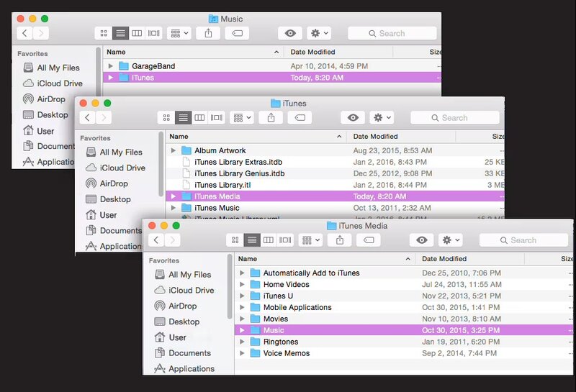Switch Music window to icon view
576x392 pixels.
point(104,33)
